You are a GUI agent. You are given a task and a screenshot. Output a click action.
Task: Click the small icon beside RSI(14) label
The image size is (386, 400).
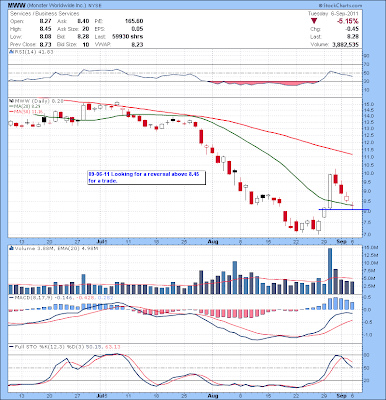11,52
